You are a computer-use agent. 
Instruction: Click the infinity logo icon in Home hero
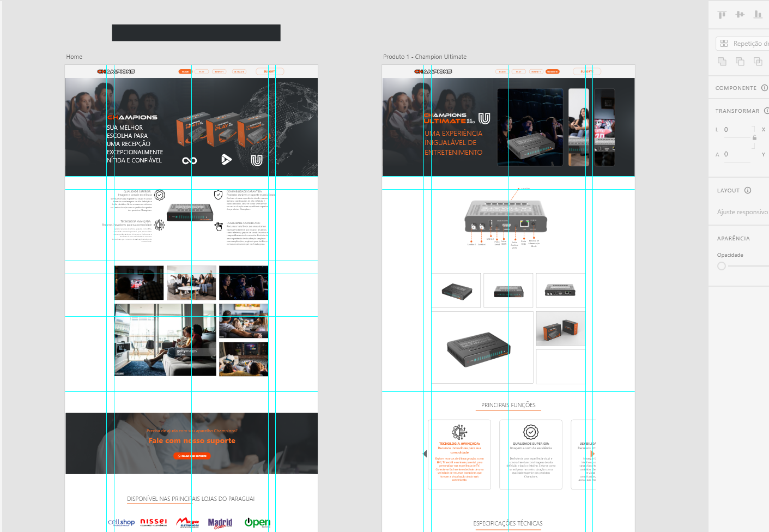tap(189, 160)
